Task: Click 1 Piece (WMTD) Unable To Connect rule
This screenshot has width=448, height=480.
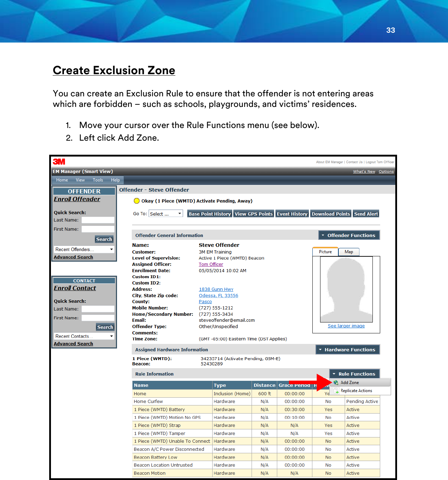Action: pos(172,441)
